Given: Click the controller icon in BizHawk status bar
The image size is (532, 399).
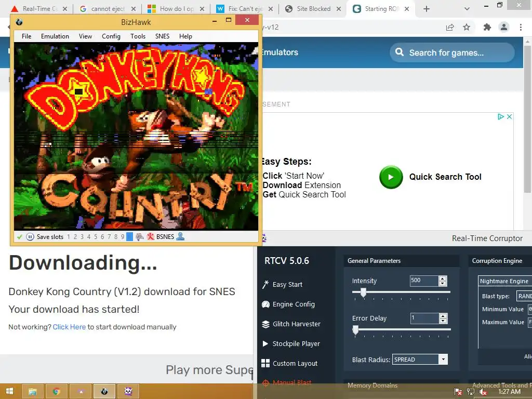Looking at the screenshot, I should click(x=139, y=237).
